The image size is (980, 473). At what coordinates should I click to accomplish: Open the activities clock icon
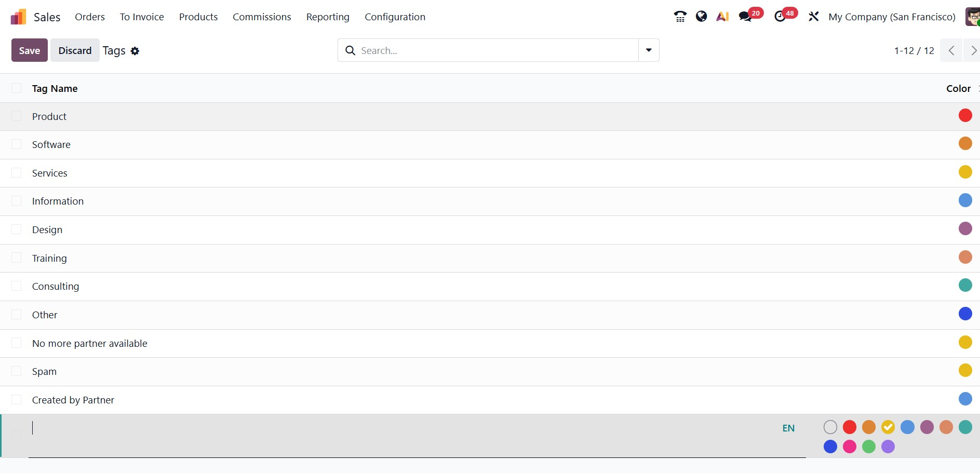tap(780, 17)
